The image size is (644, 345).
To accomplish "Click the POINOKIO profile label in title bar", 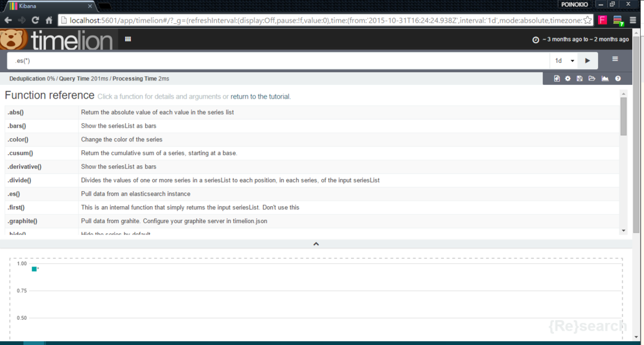I will tap(574, 4).
